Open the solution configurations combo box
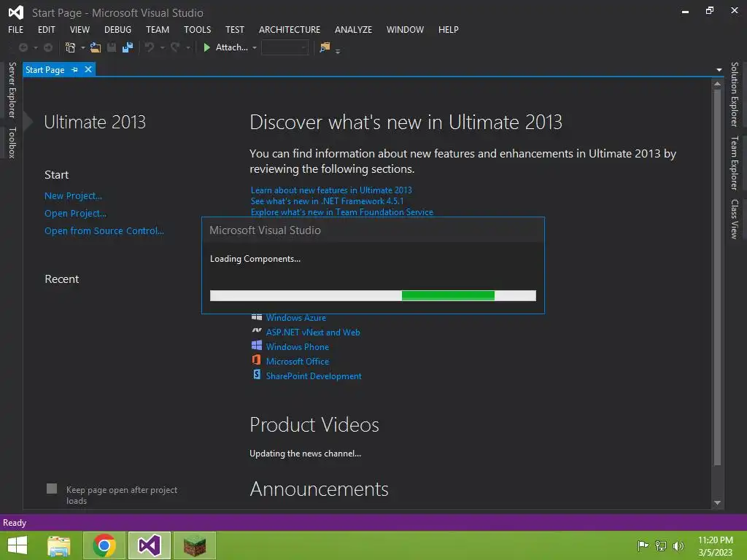This screenshot has height=560, width=747. click(x=285, y=47)
